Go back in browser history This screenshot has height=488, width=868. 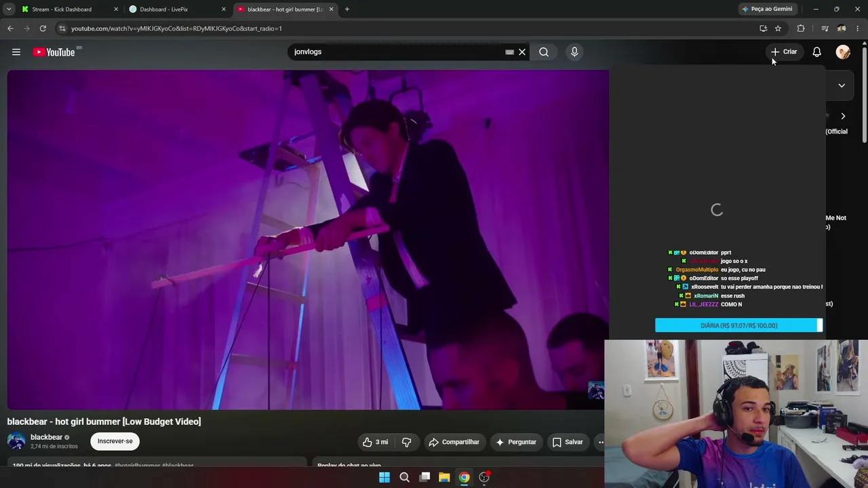(x=10, y=28)
